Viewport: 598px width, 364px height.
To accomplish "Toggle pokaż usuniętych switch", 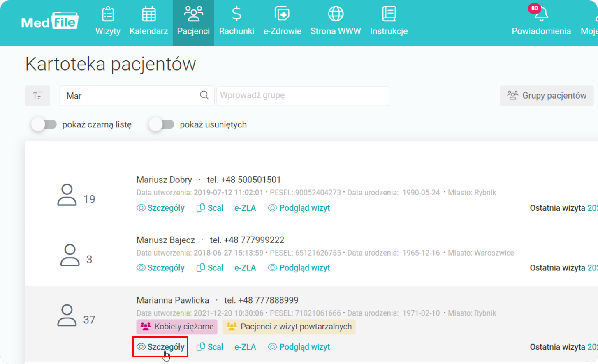I will [162, 124].
